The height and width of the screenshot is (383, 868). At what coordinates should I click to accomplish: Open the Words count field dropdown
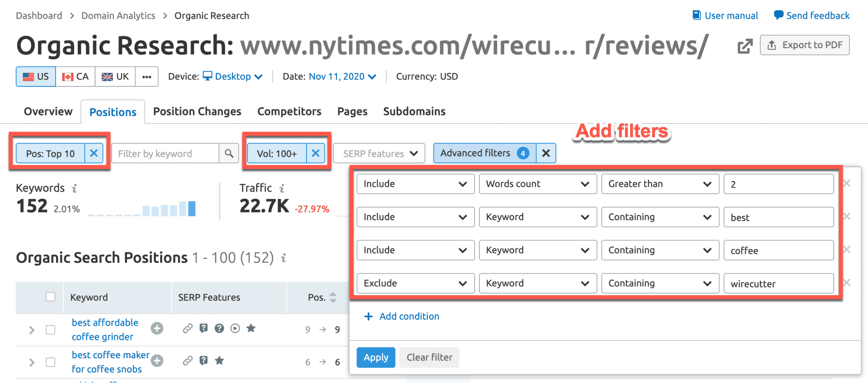point(537,184)
